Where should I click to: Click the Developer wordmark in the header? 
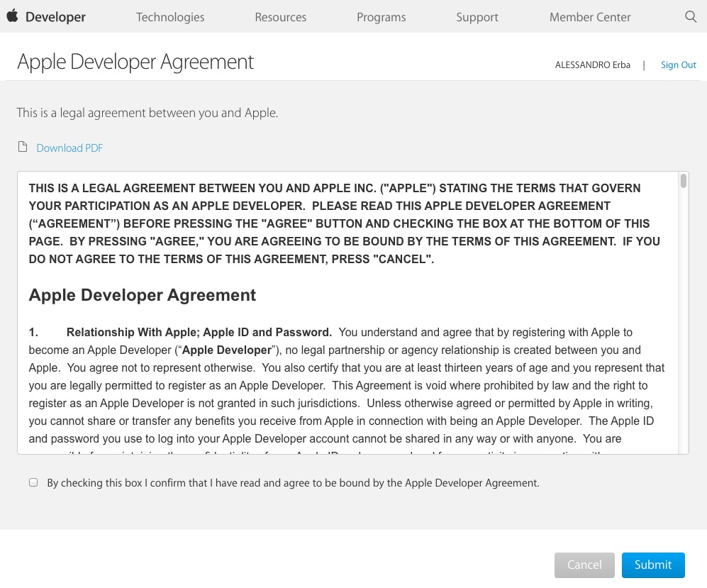[x=55, y=17]
